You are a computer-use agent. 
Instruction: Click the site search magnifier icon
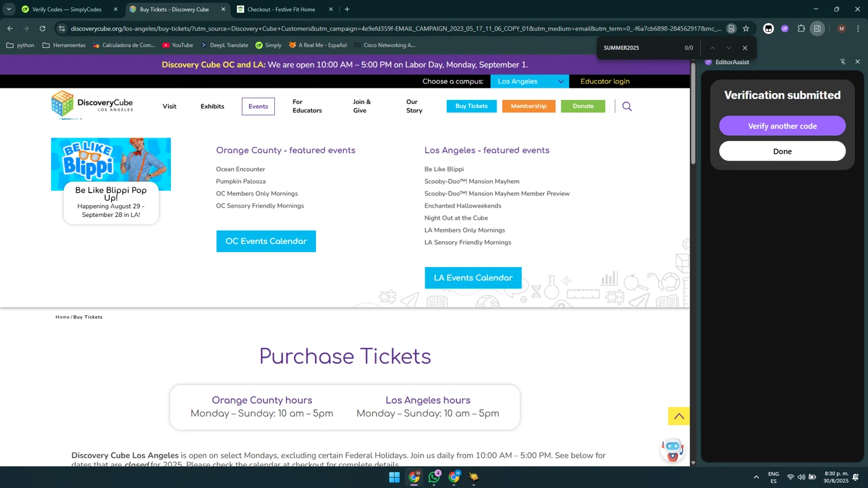tap(627, 106)
